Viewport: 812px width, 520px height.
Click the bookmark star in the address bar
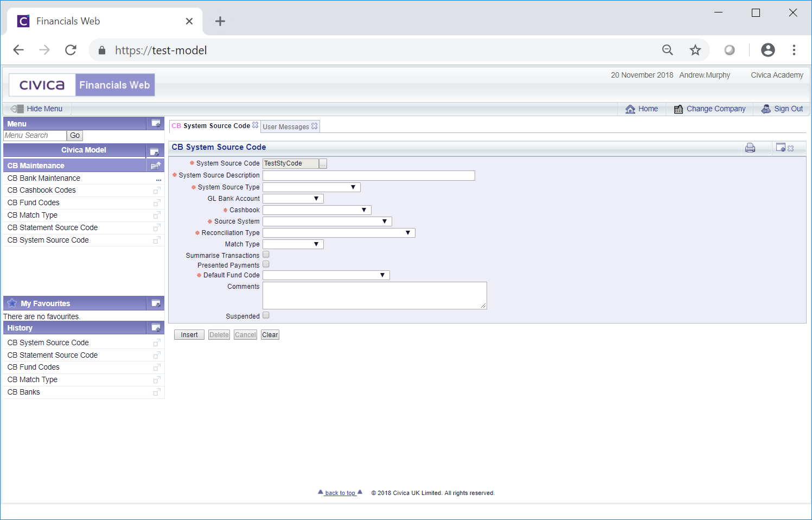tap(695, 50)
